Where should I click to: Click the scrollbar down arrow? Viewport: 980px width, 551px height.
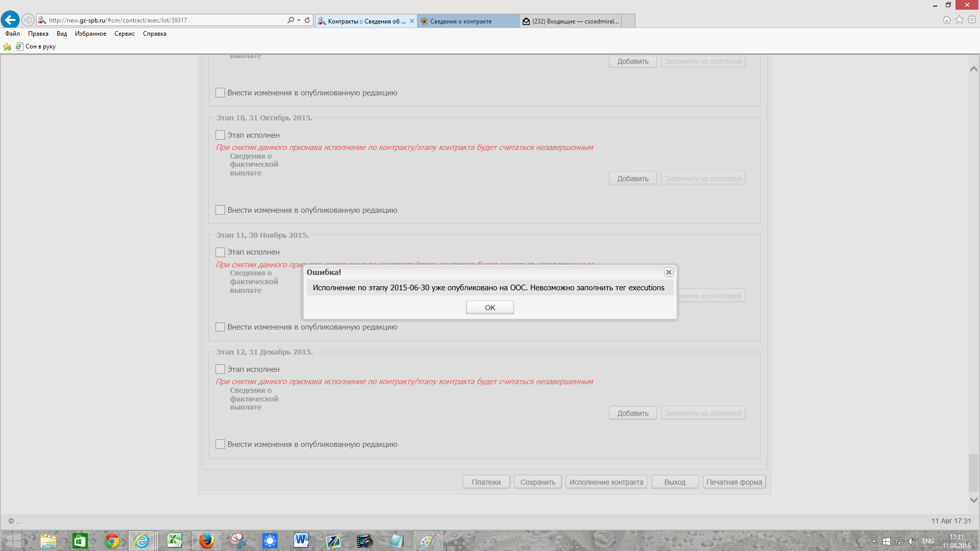click(x=973, y=500)
